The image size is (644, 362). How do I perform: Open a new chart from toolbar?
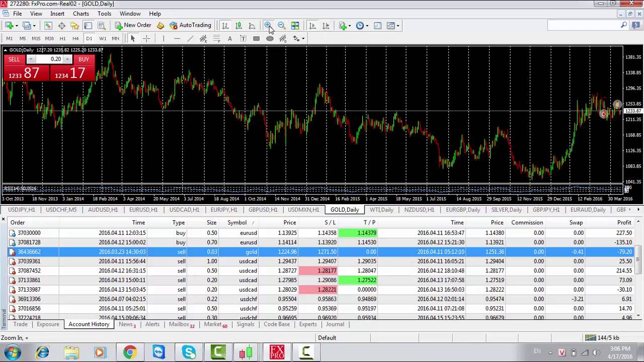coord(9,26)
